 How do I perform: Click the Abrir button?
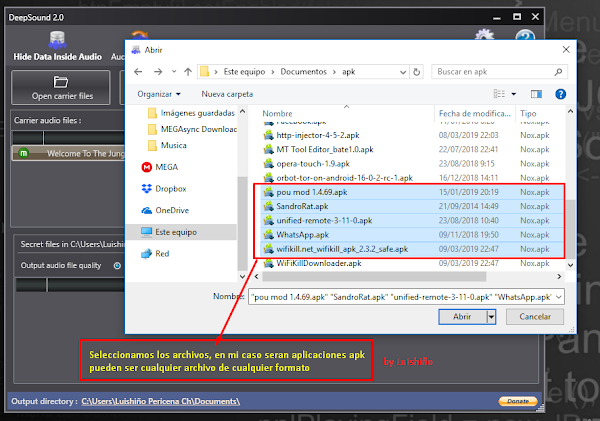point(462,317)
